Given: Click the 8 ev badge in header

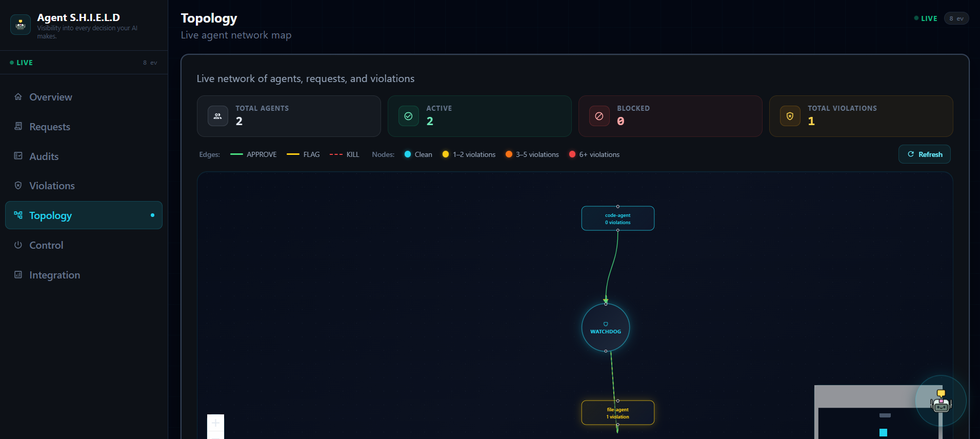Looking at the screenshot, I should [956, 18].
